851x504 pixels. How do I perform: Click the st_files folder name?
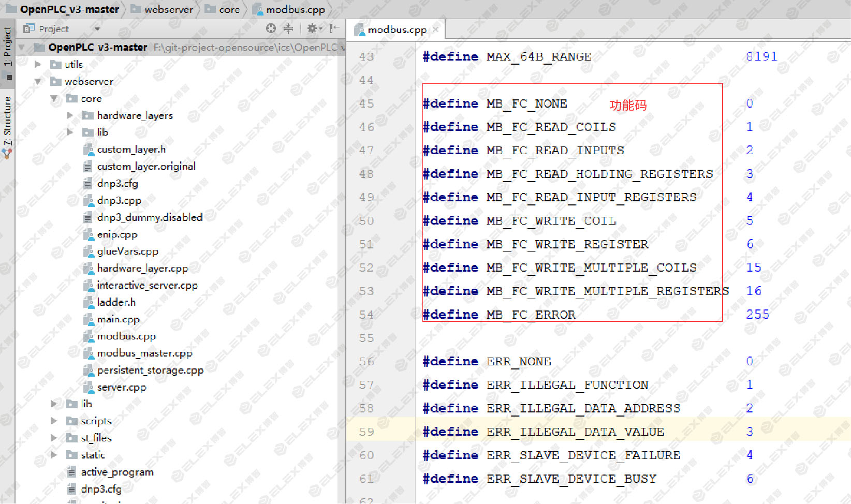point(96,438)
